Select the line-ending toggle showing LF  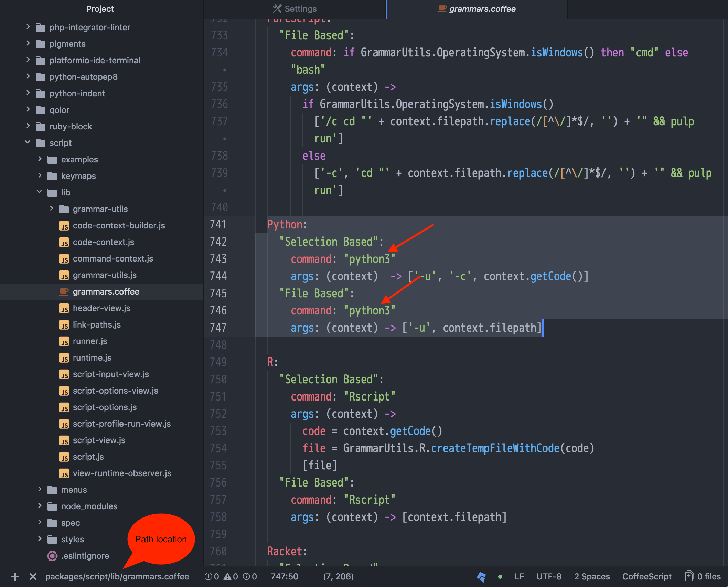519,577
